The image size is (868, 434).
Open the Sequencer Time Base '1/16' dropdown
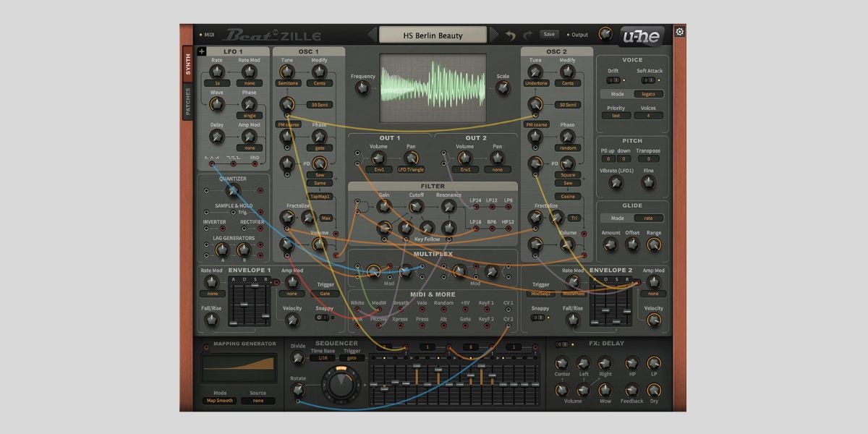(x=322, y=357)
